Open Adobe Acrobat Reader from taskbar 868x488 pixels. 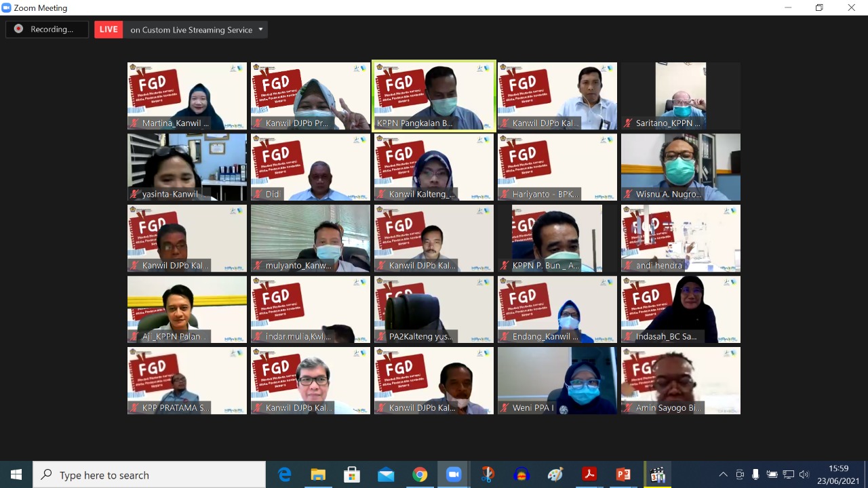pyautogui.click(x=589, y=474)
